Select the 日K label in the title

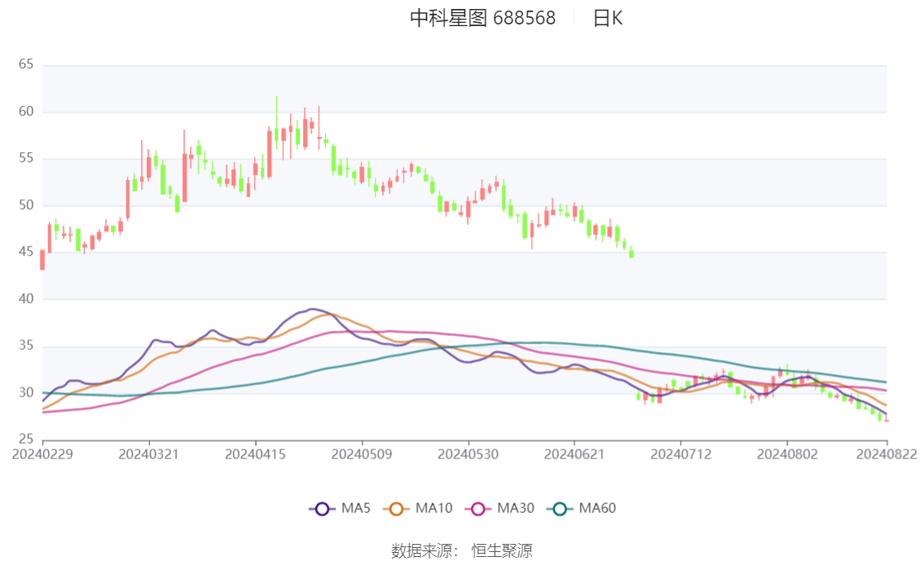click(x=607, y=18)
